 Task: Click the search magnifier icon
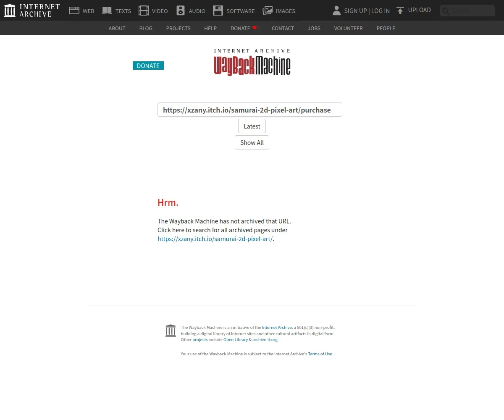click(x=446, y=11)
